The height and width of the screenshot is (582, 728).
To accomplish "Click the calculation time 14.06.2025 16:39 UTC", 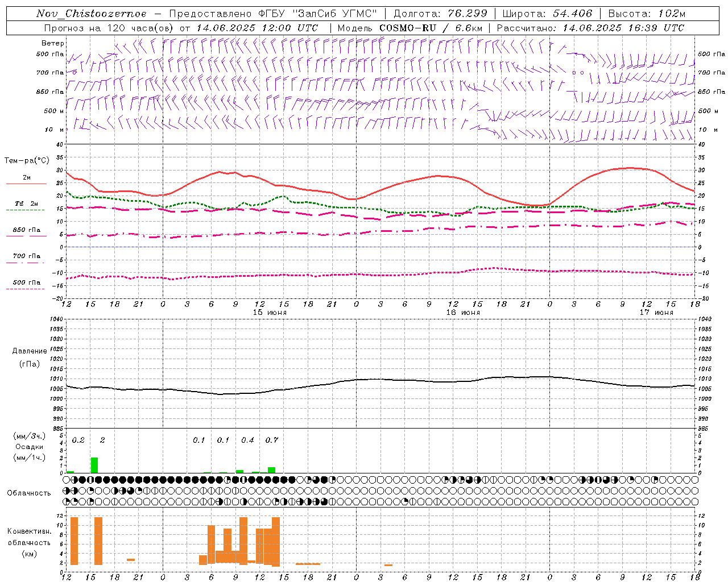I will pos(623,28).
